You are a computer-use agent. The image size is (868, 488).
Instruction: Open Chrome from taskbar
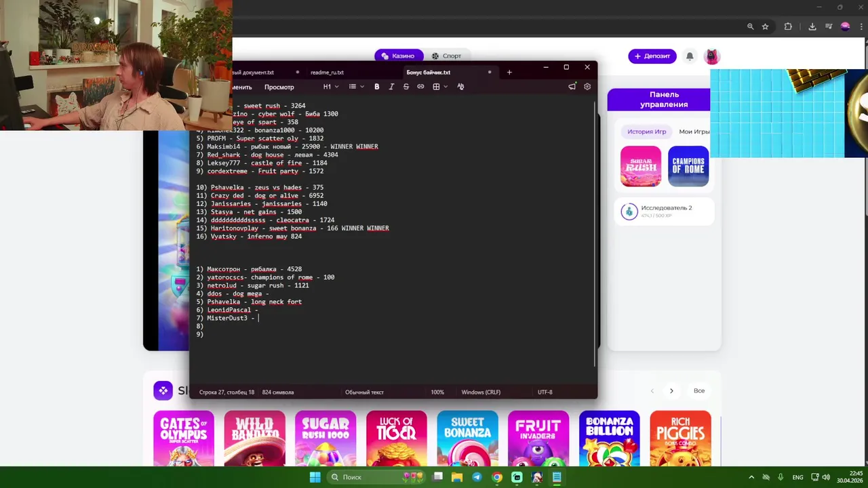tap(497, 477)
